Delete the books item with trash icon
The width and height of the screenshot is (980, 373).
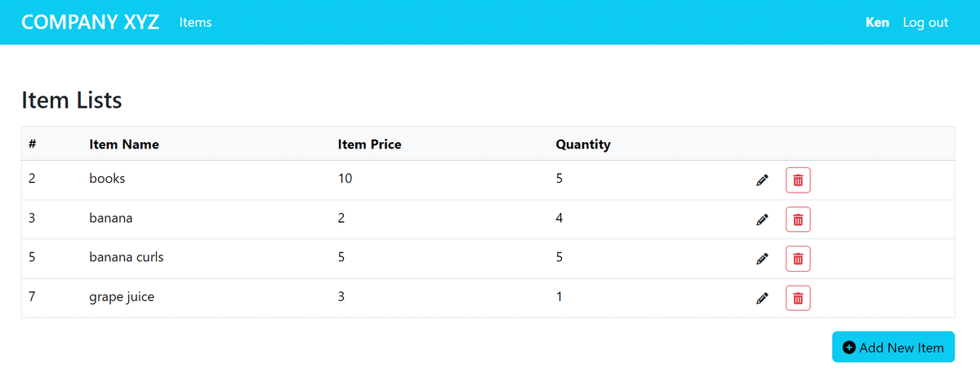tap(798, 180)
